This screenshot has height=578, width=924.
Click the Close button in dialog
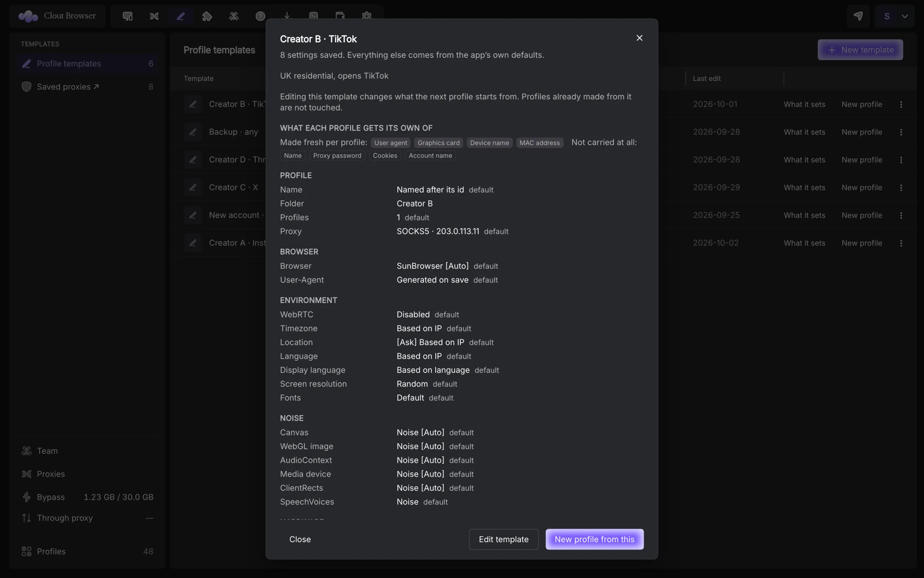[300, 539]
